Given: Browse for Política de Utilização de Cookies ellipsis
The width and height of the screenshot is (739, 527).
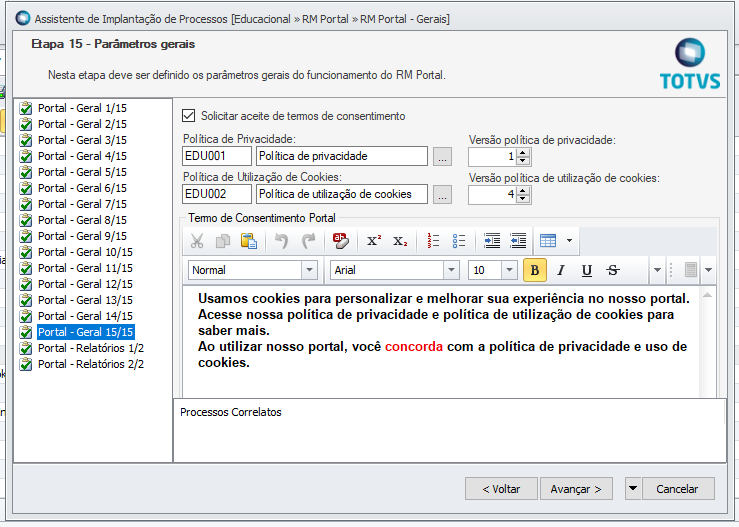Looking at the screenshot, I should pyautogui.click(x=442, y=194).
